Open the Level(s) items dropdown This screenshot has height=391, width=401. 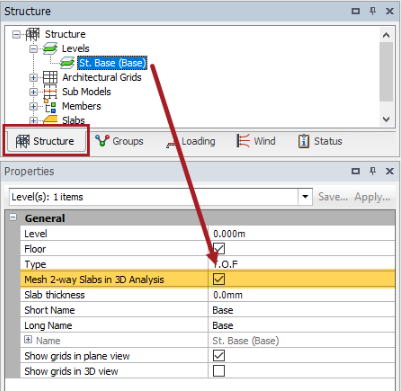(x=305, y=197)
